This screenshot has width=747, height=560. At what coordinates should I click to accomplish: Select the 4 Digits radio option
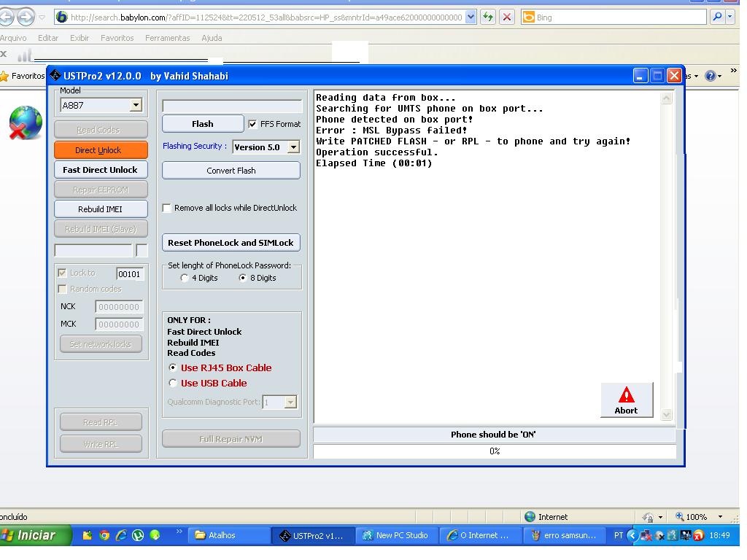click(185, 278)
